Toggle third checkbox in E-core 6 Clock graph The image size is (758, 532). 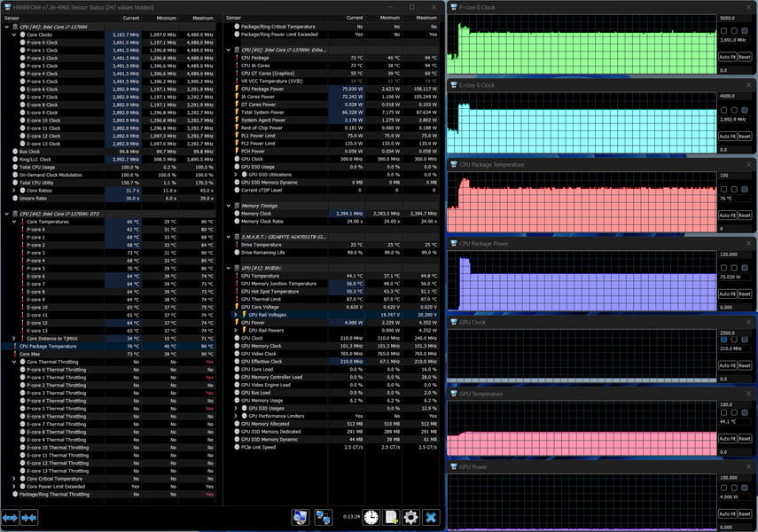[745, 110]
